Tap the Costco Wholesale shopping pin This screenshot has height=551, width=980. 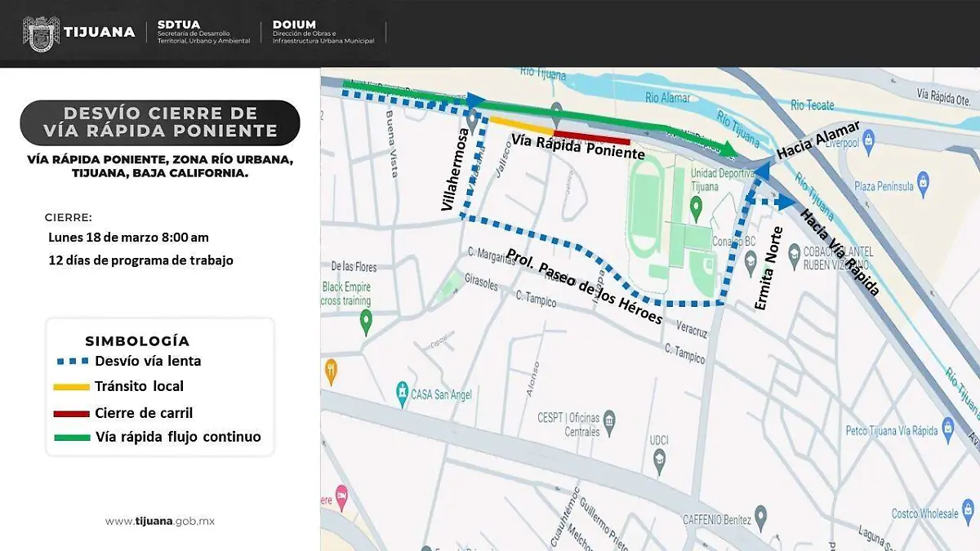(968, 514)
